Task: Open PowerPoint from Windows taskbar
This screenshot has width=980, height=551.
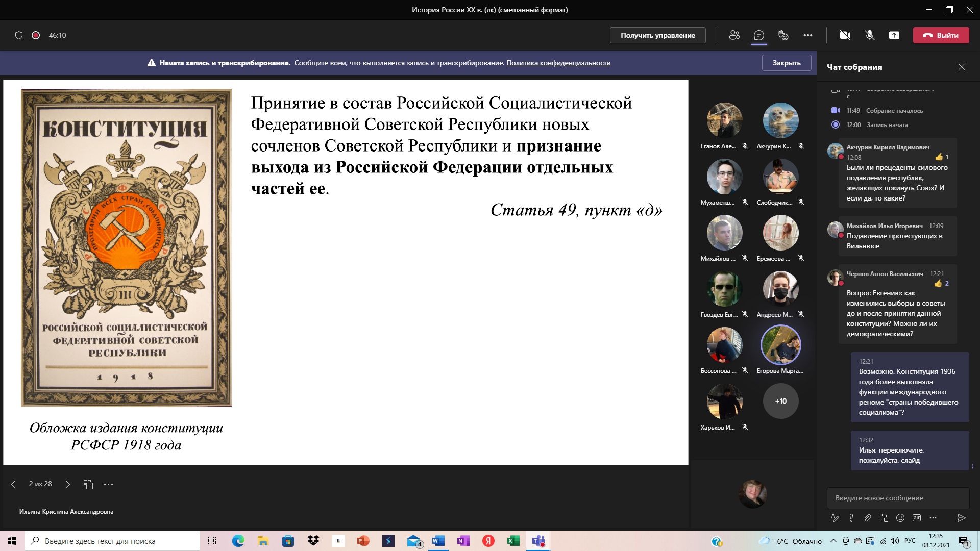Action: 363,541
